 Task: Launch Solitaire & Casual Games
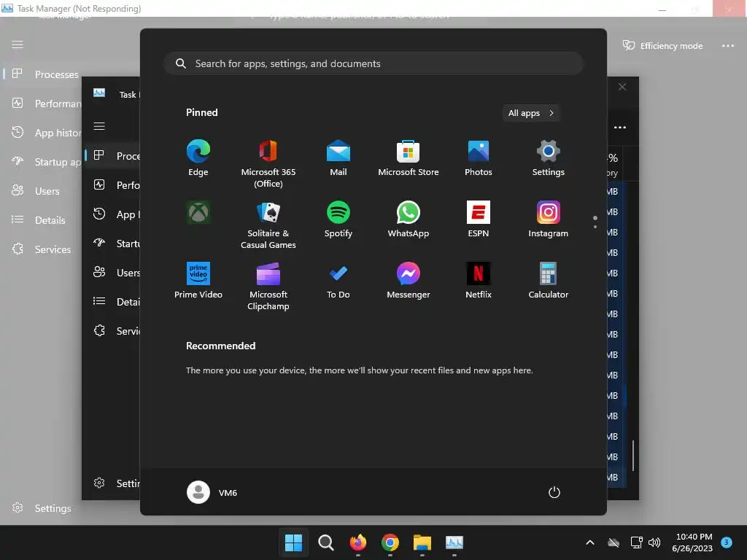(268, 225)
